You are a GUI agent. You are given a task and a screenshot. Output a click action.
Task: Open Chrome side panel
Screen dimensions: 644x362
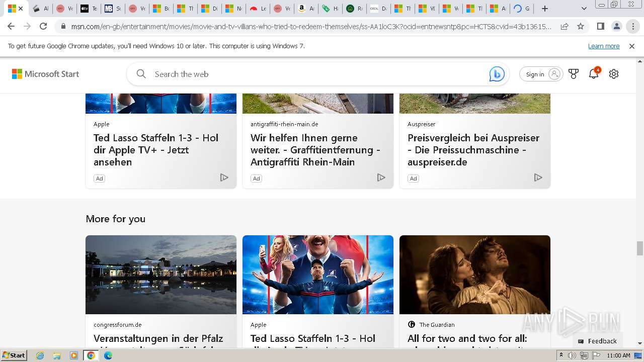tap(601, 26)
